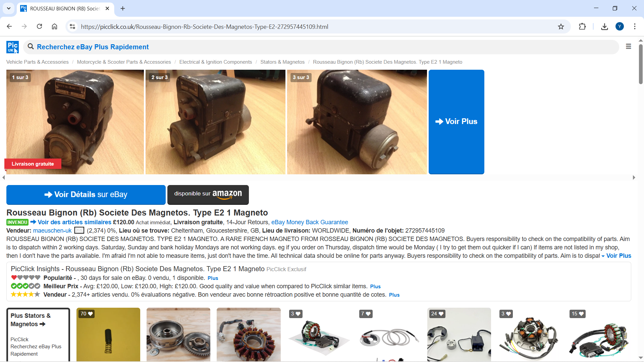Screen dimensions: 644x362
Task: Open the hamburger menu icon
Action: click(628, 47)
